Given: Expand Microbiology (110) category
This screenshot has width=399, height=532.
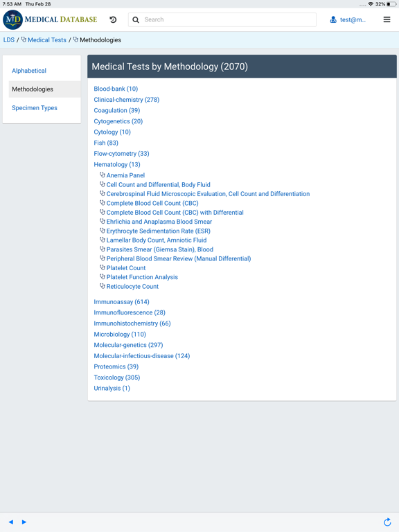Looking at the screenshot, I should (120, 334).
